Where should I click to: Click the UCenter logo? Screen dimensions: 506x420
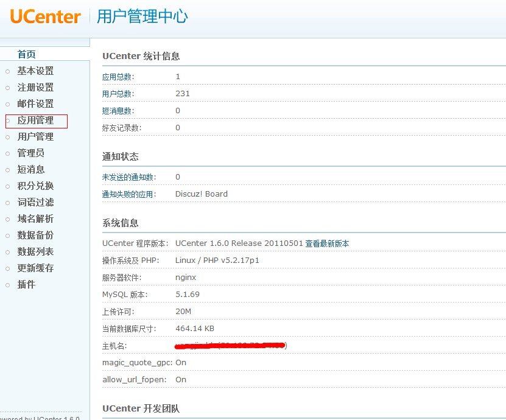(45, 16)
